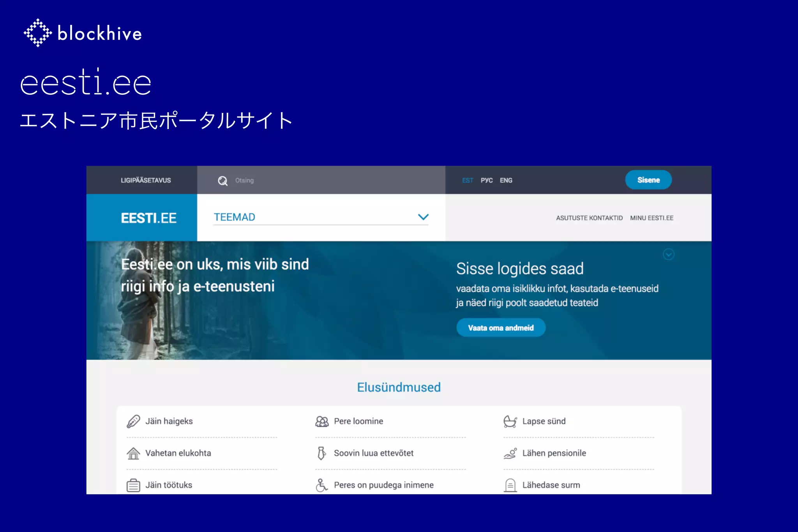Open the Lähen pensionile link

[x=554, y=453]
